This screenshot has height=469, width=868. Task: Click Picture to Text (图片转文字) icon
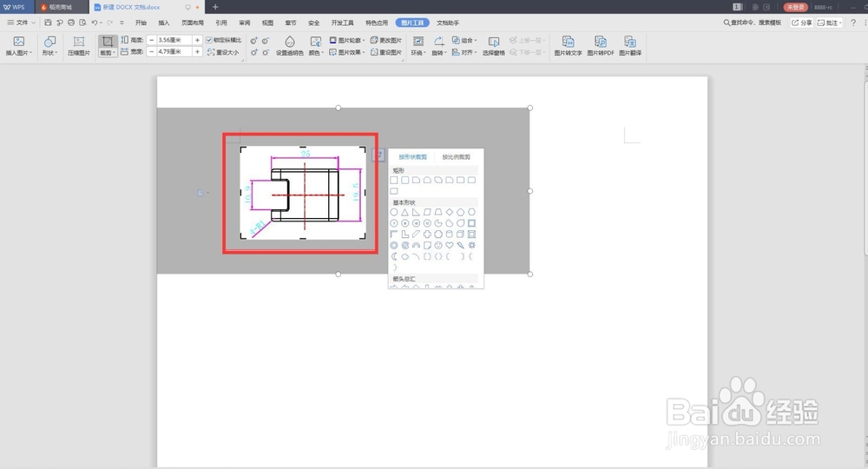coord(568,42)
